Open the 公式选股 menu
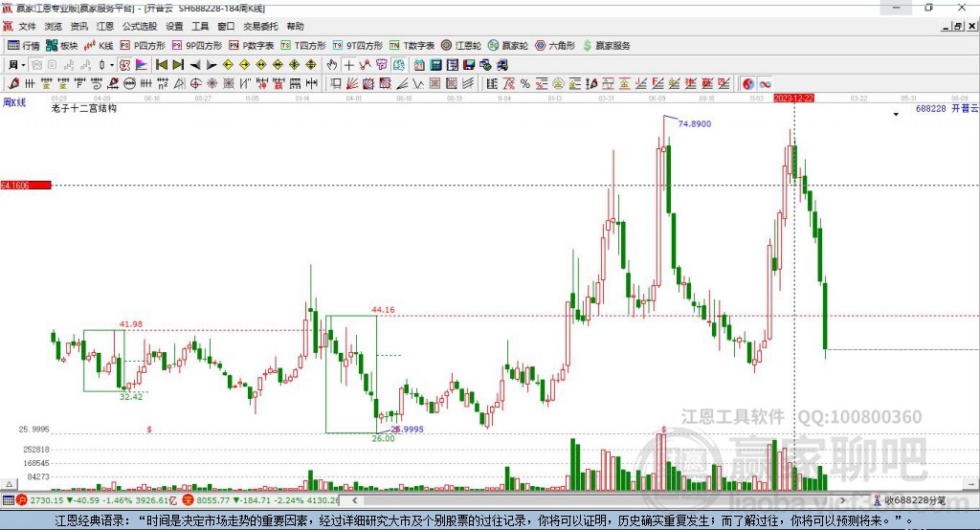The image size is (980, 530). pos(140,26)
